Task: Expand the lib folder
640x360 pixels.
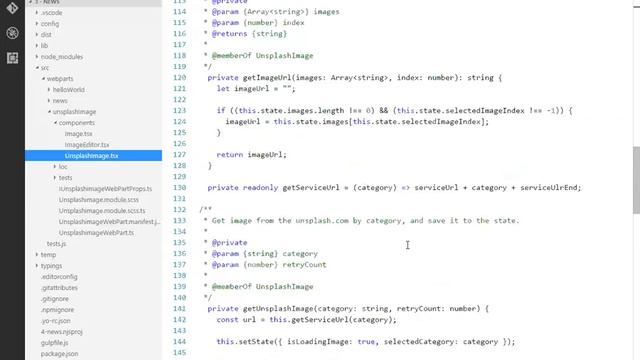Action: (x=44, y=46)
